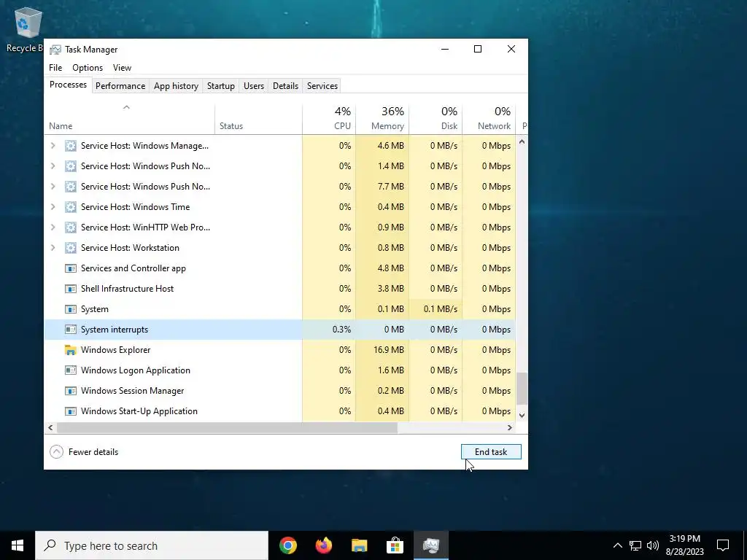Click the Service Host: Windows Manage gear icon

coord(71,146)
